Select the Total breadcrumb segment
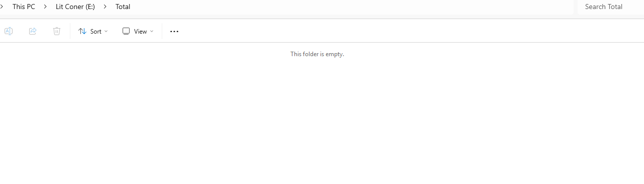Image resolution: width=644 pixels, height=184 pixels. click(123, 7)
